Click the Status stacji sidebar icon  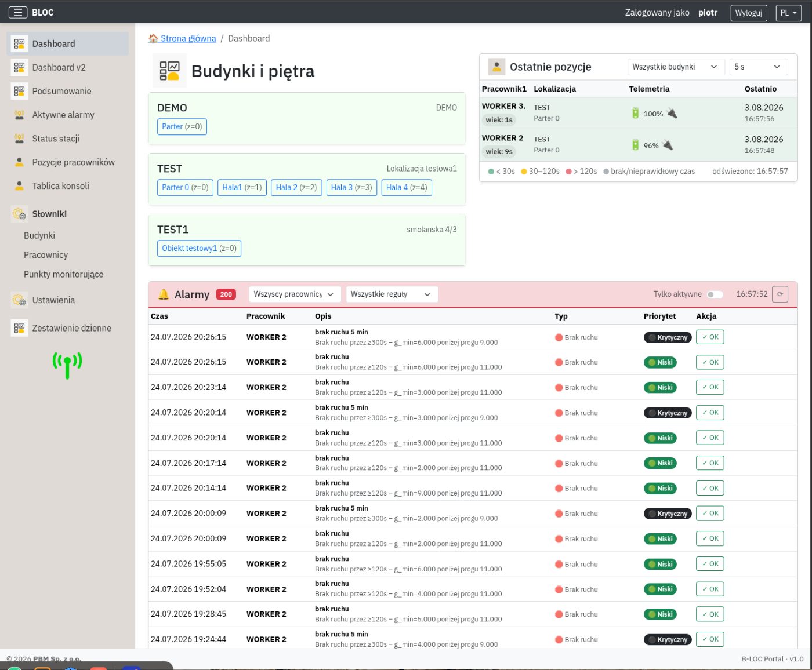[19, 139]
